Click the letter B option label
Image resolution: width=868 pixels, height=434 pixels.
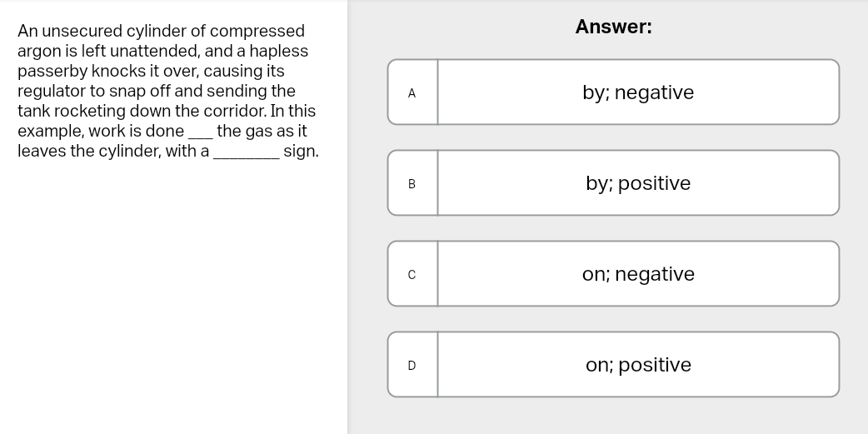[x=412, y=184]
